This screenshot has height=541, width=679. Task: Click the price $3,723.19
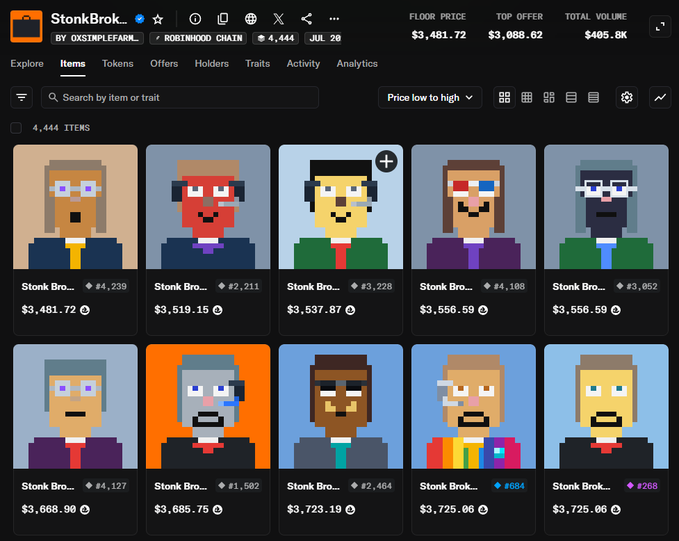[x=314, y=510]
